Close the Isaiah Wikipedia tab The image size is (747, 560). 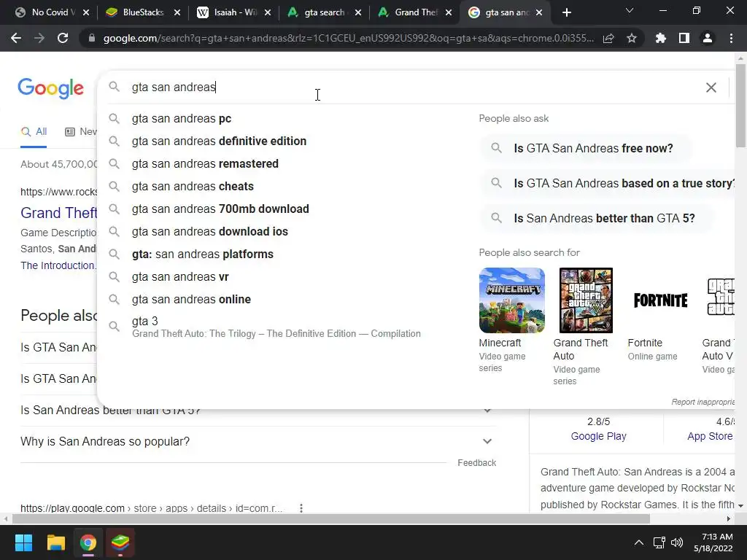(268, 13)
